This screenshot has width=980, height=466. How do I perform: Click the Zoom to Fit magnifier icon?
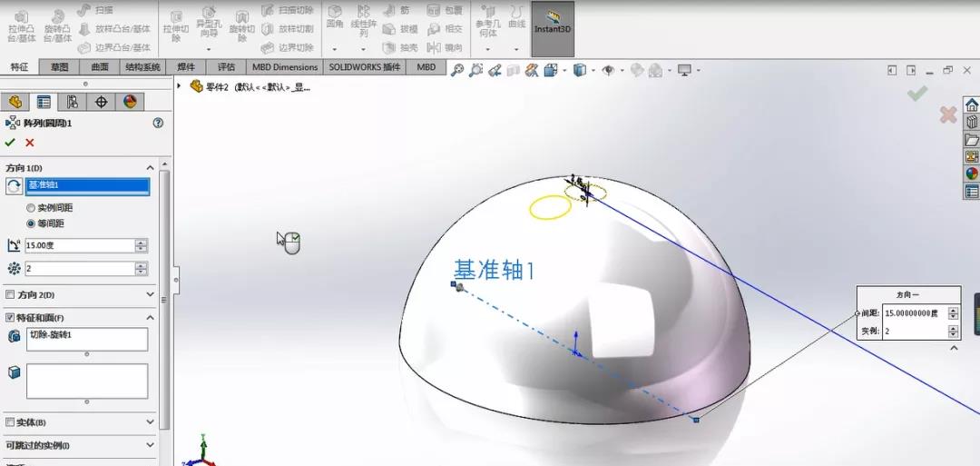457,71
